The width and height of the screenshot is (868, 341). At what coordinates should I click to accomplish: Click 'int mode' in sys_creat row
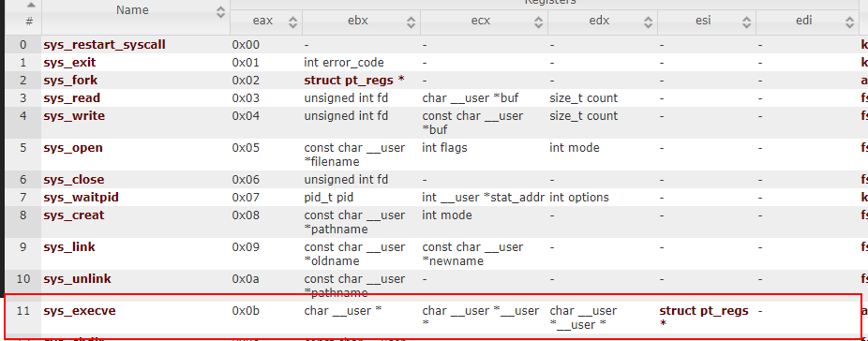[447, 215]
